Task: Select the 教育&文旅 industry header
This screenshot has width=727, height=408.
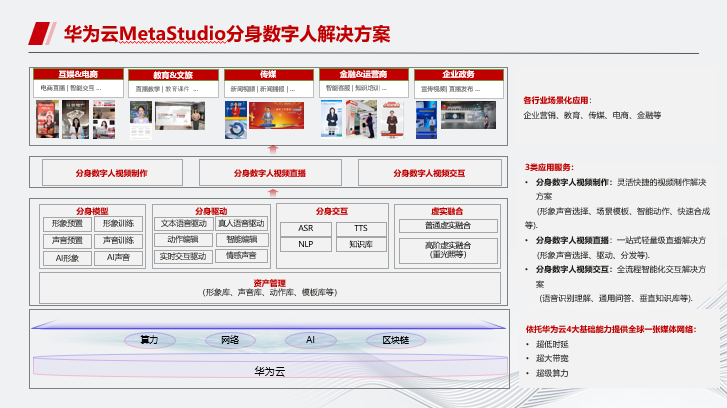Action: (173, 75)
